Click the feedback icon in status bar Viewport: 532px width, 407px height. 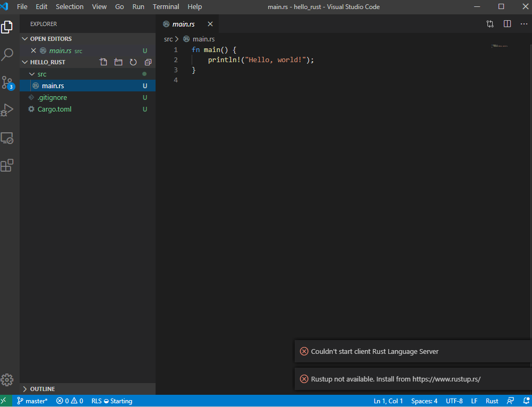tap(510, 401)
